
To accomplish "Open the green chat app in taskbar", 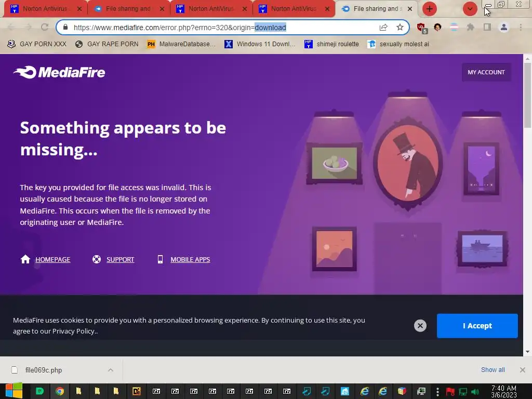I will point(39,391).
